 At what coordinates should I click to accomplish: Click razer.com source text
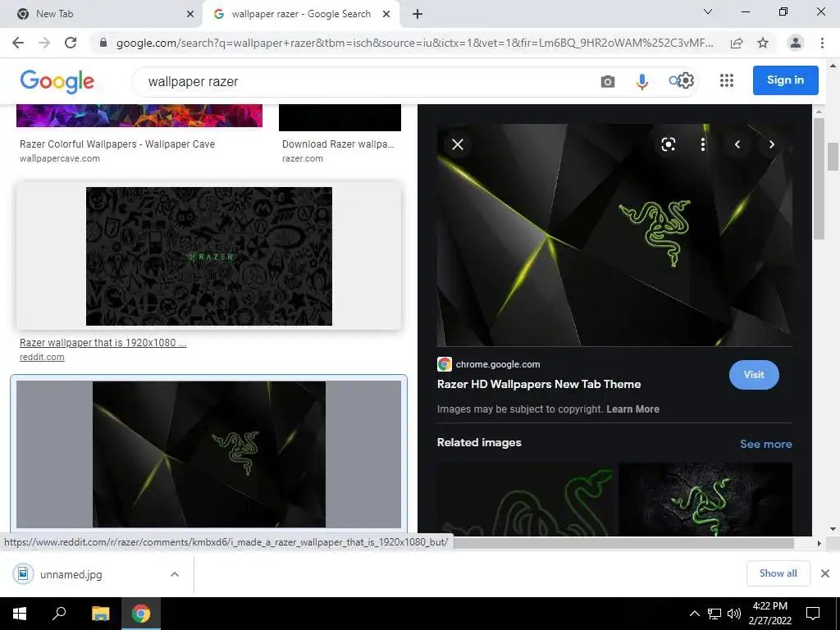(303, 158)
